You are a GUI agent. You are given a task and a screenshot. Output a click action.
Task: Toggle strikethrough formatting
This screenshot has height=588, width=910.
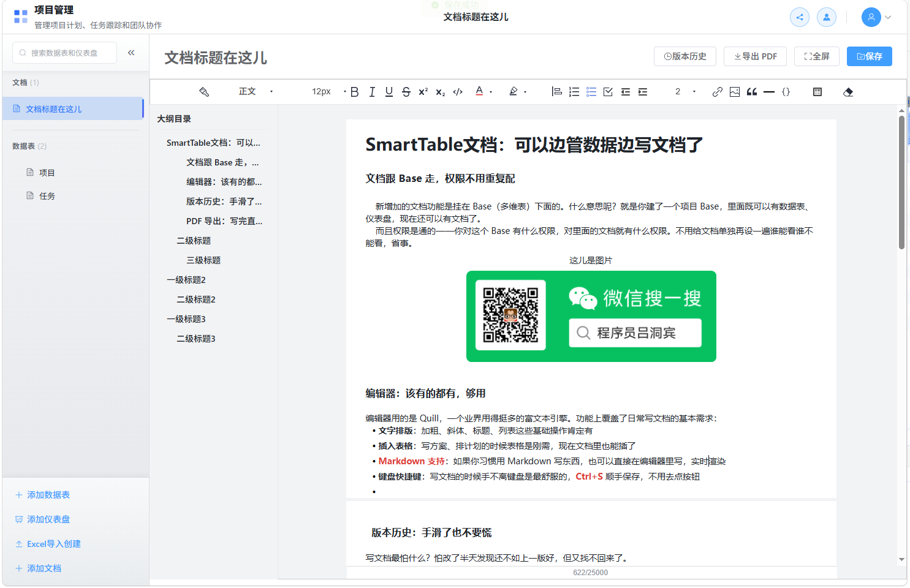click(406, 92)
